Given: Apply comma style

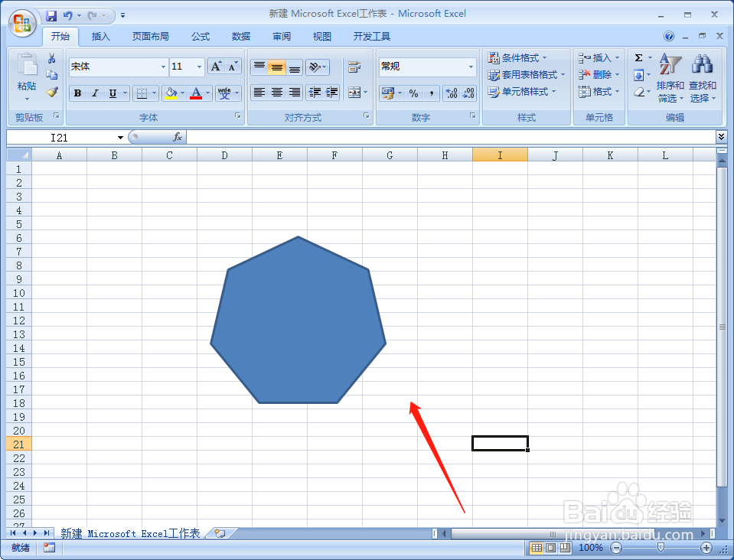Looking at the screenshot, I should point(431,93).
